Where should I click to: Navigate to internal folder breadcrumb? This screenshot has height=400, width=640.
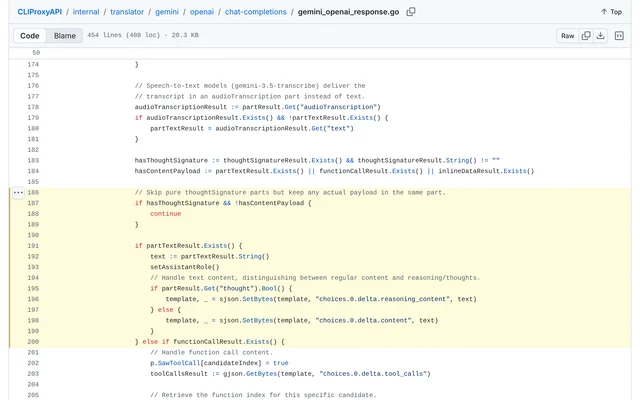[86, 12]
